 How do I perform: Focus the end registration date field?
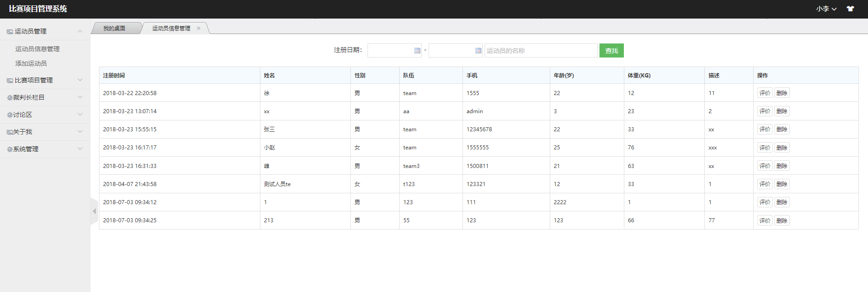[x=456, y=51]
